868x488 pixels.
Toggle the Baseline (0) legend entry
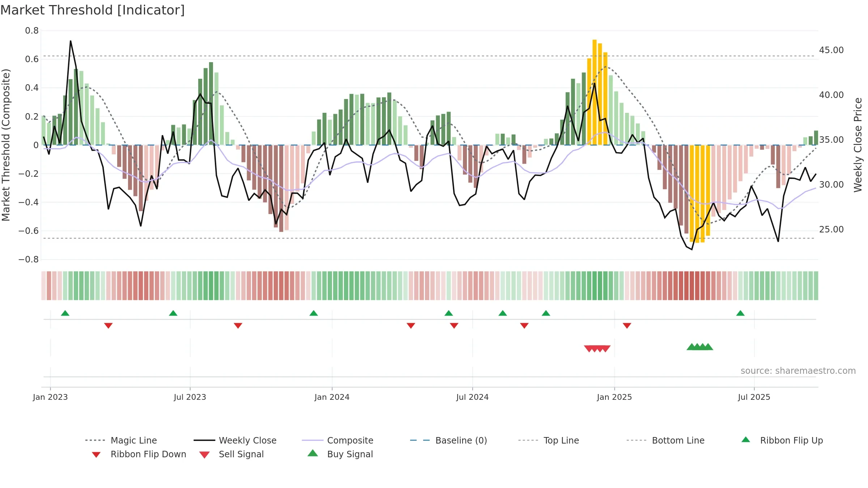pyautogui.click(x=448, y=440)
